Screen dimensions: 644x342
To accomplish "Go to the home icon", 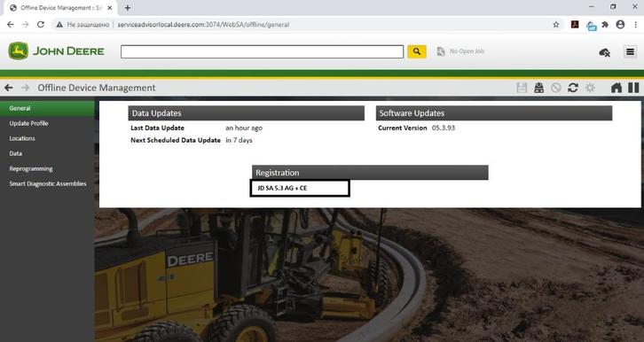I will click(x=617, y=88).
